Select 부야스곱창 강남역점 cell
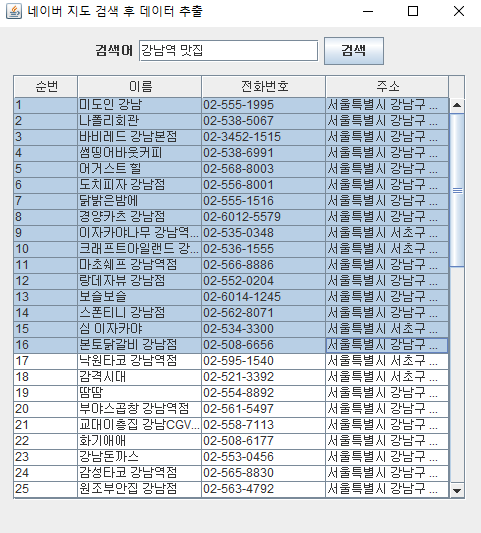This screenshot has height=533, width=481. (x=140, y=409)
